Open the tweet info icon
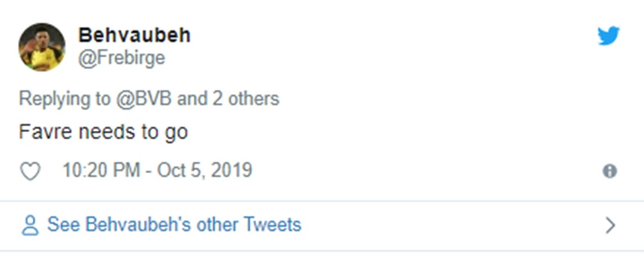This screenshot has width=644, height=255. point(609,171)
